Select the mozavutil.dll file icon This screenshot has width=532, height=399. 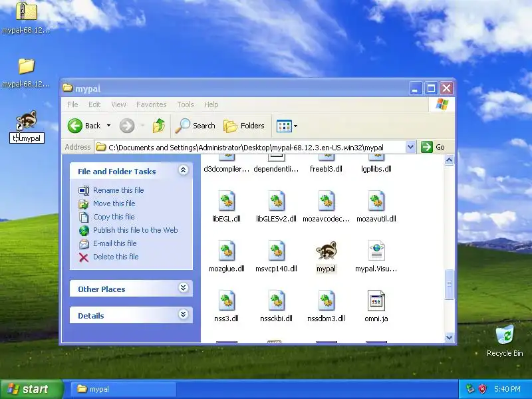[376, 201]
